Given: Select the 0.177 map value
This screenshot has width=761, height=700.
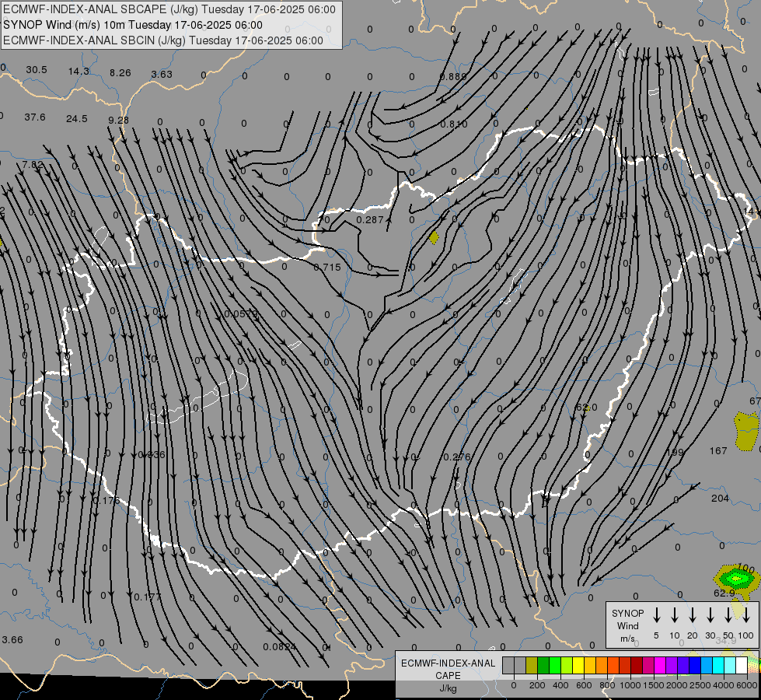Looking at the screenshot, I should point(147,597).
